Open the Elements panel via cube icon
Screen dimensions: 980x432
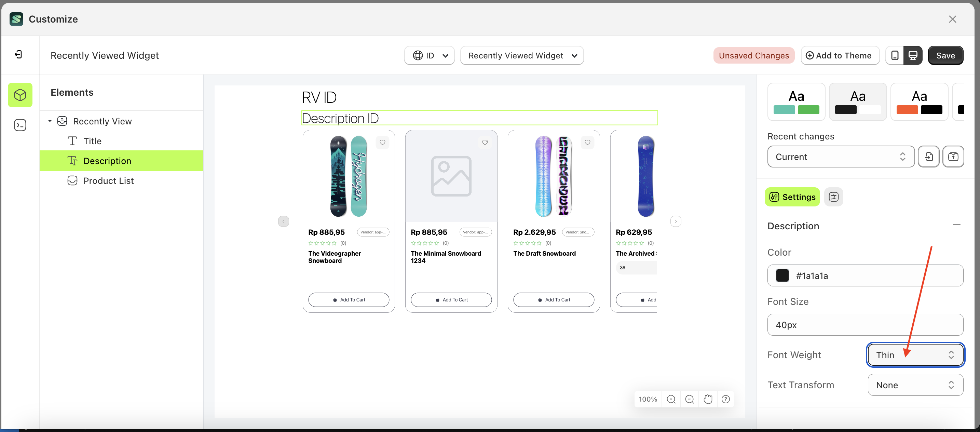tap(20, 95)
